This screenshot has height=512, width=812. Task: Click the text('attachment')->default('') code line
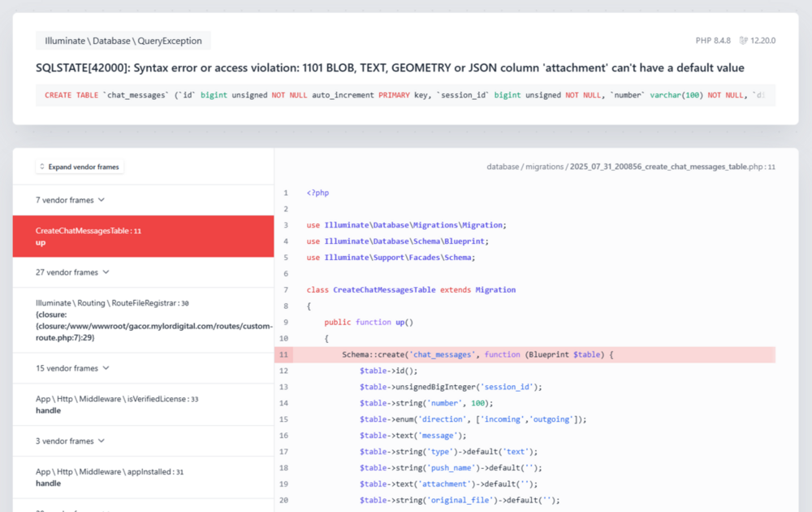[x=449, y=484]
